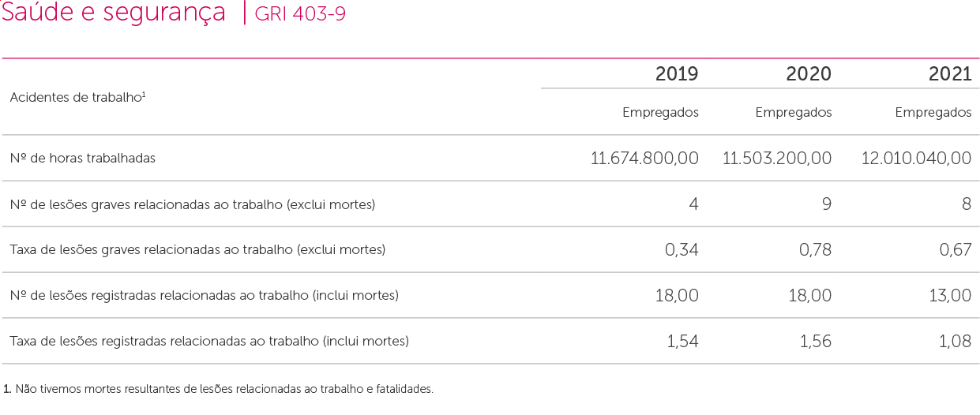The height and width of the screenshot is (415, 980).
Task: Select the 0,67 serious injury rate
Action: tap(954, 250)
